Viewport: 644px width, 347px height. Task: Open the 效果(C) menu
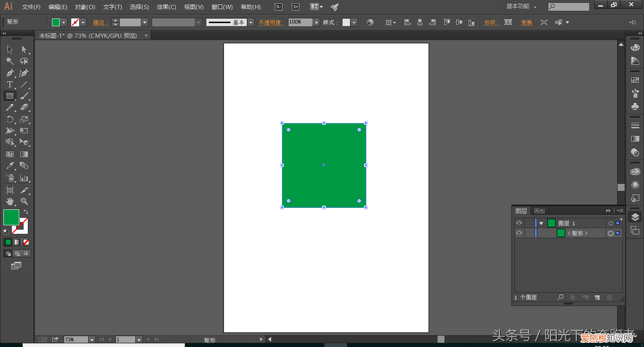166,7
